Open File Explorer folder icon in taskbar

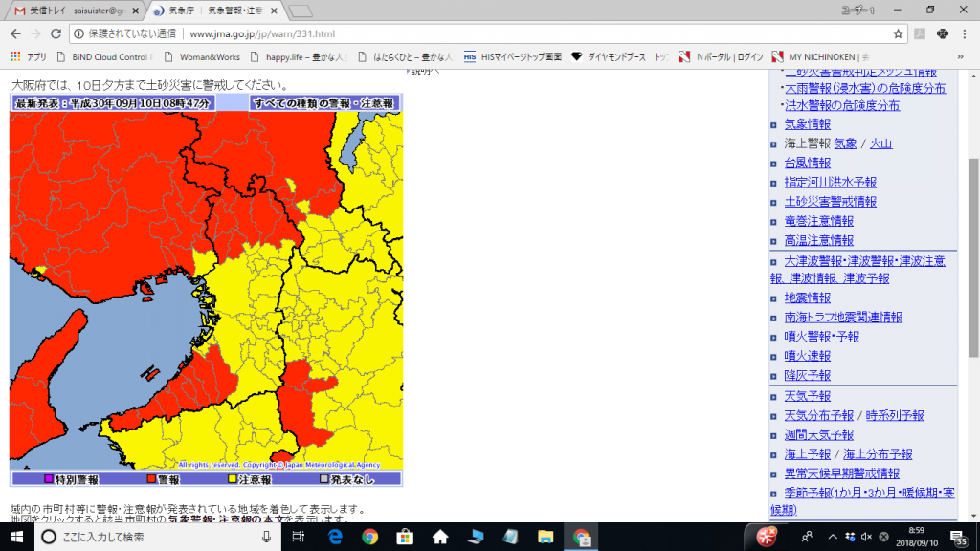(545, 537)
